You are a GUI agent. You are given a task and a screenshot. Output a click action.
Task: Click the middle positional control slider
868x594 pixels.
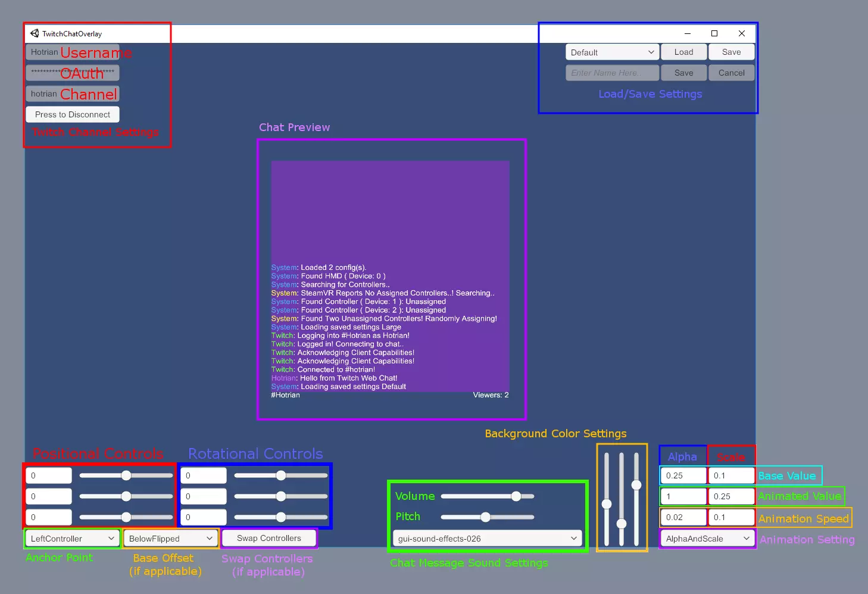tap(126, 496)
